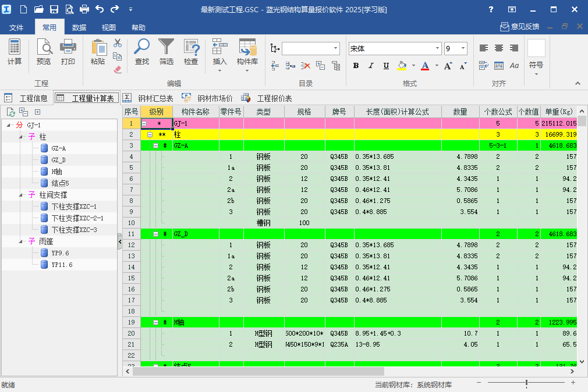Open the font size 9 dropdown

pyautogui.click(x=463, y=49)
